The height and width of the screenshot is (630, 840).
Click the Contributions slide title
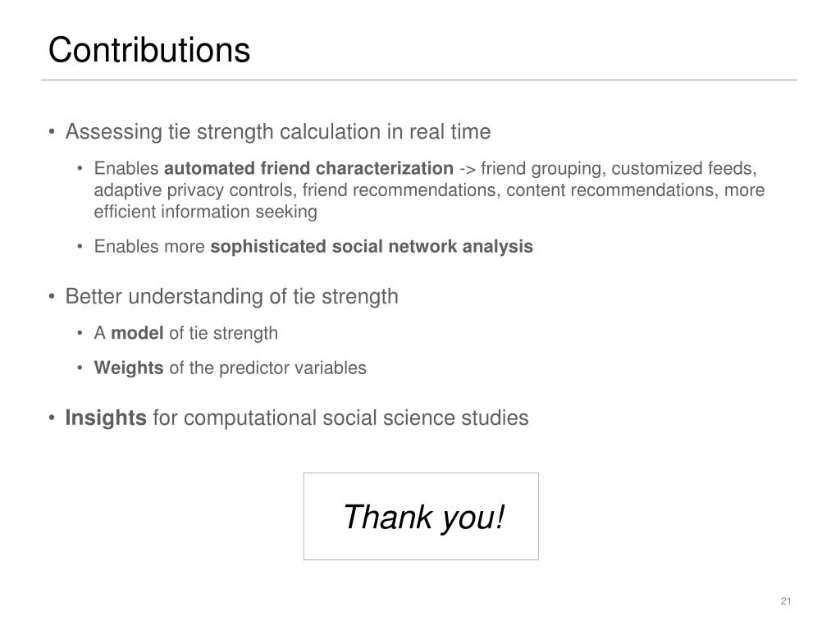149,50
